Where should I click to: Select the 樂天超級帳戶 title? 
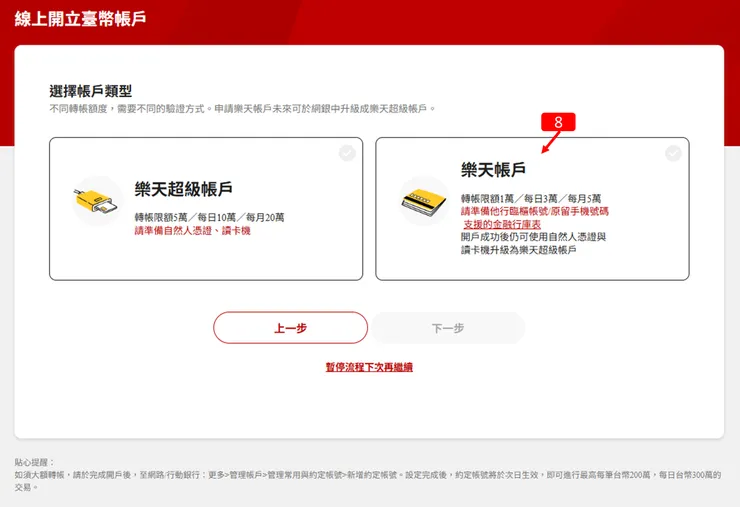(x=183, y=189)
